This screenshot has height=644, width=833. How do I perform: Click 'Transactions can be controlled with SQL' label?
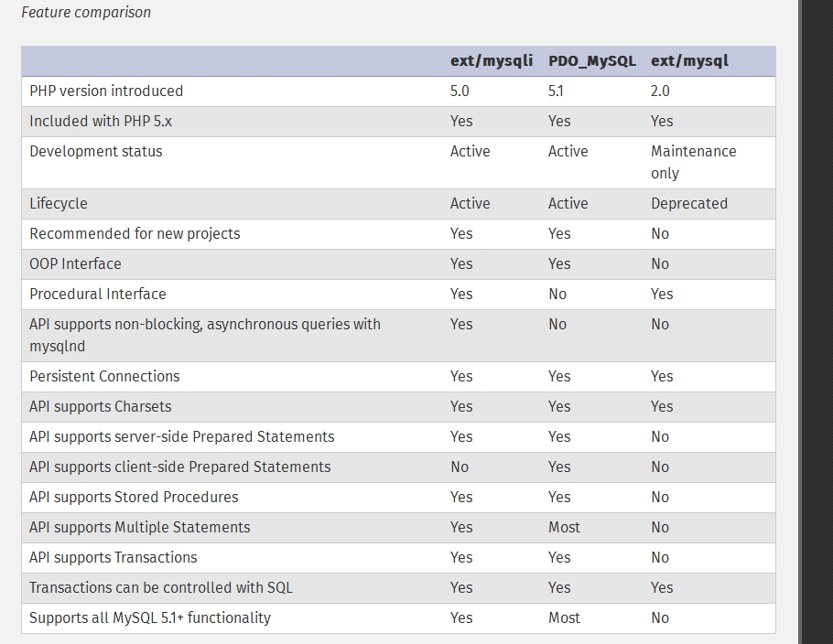tap(161, 589)
